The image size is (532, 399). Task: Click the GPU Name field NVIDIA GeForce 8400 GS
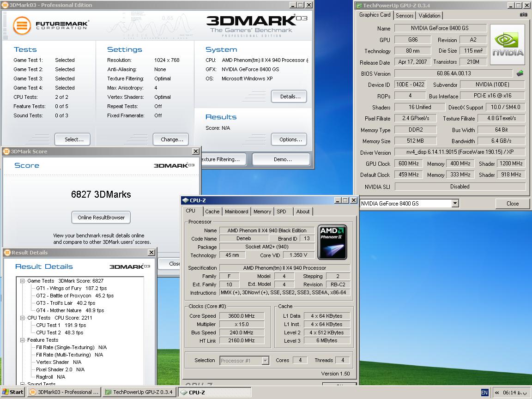coord(441,28)
